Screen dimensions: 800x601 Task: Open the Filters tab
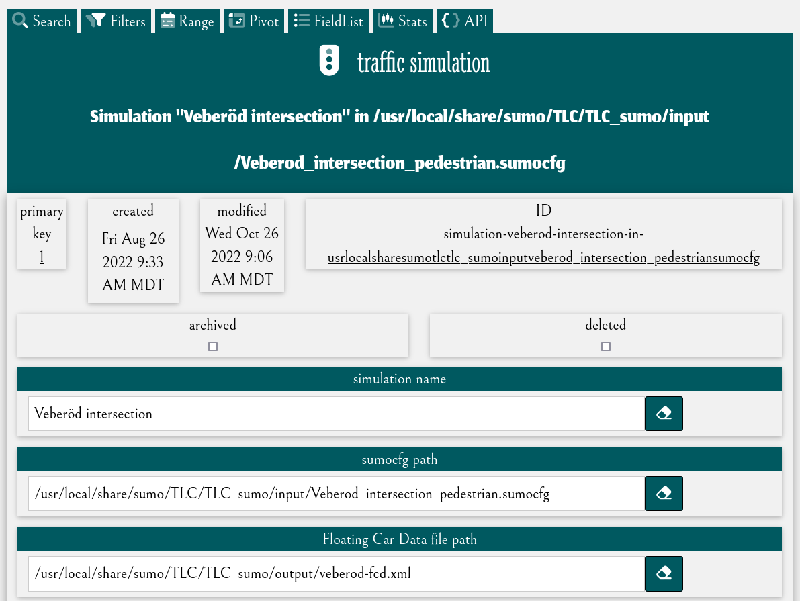pos(116,21)
